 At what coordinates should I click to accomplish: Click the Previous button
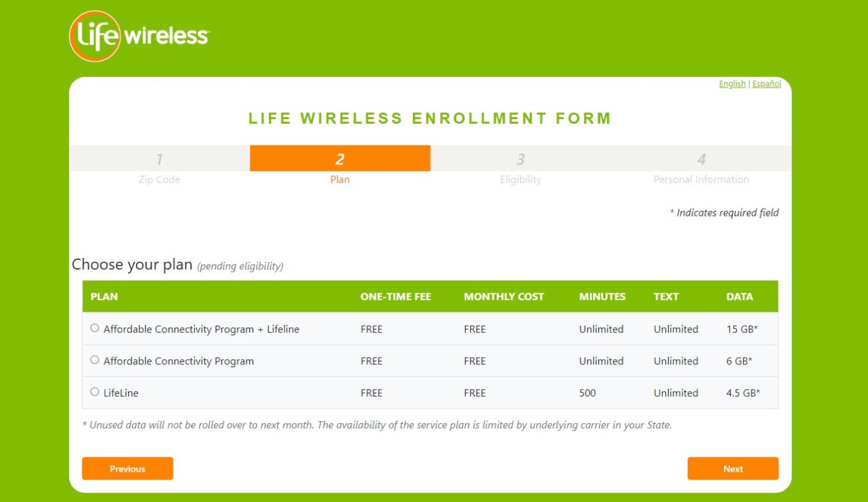pyautogui.click(x=127, y=468)
